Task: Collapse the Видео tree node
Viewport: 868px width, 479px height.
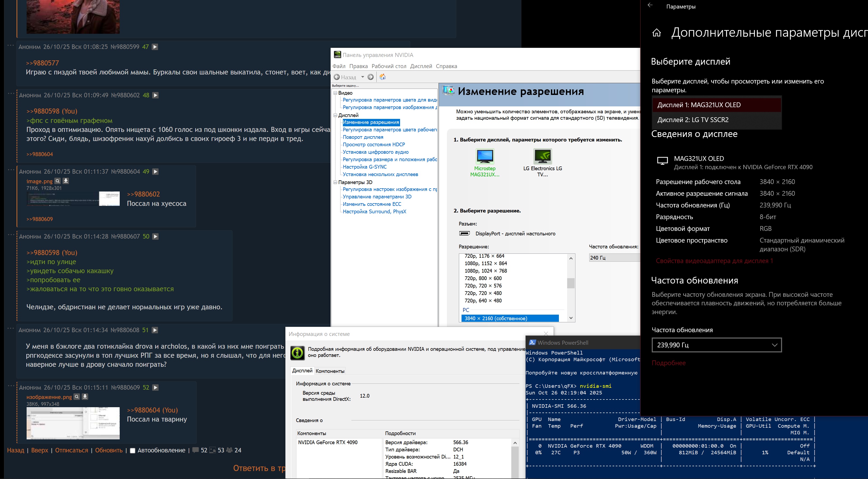Action: coord(335,93)
